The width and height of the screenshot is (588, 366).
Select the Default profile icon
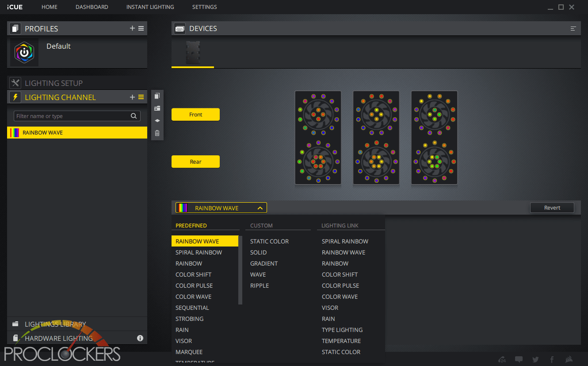pos(24,52)
